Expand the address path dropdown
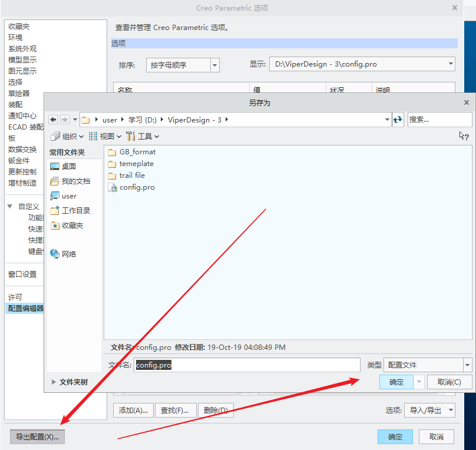 (387, 120)
